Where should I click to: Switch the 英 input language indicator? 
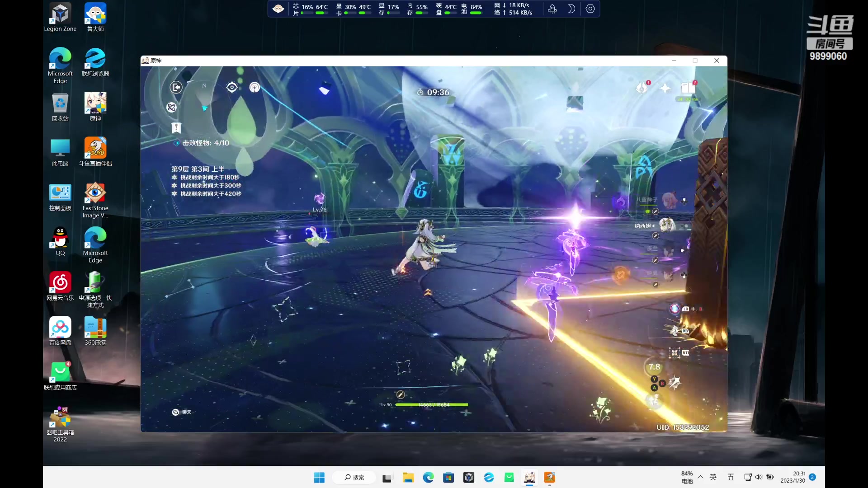(x=713, y=477)
